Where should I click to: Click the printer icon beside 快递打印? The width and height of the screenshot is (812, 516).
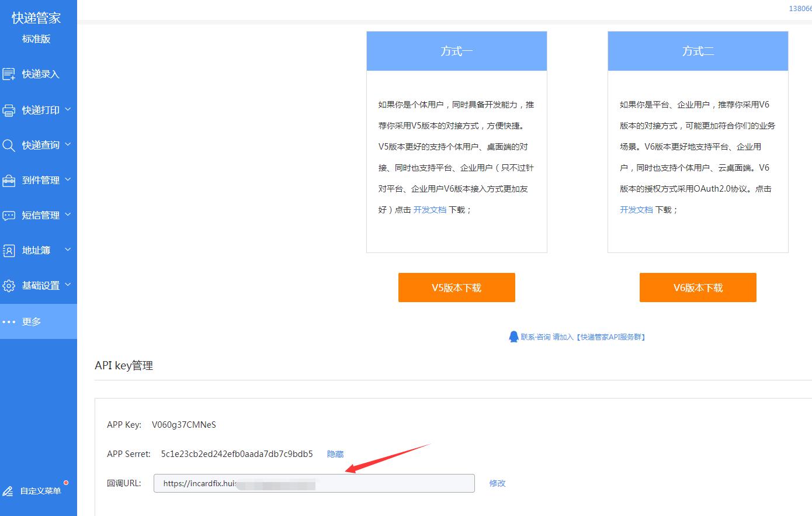coord(9,110)
